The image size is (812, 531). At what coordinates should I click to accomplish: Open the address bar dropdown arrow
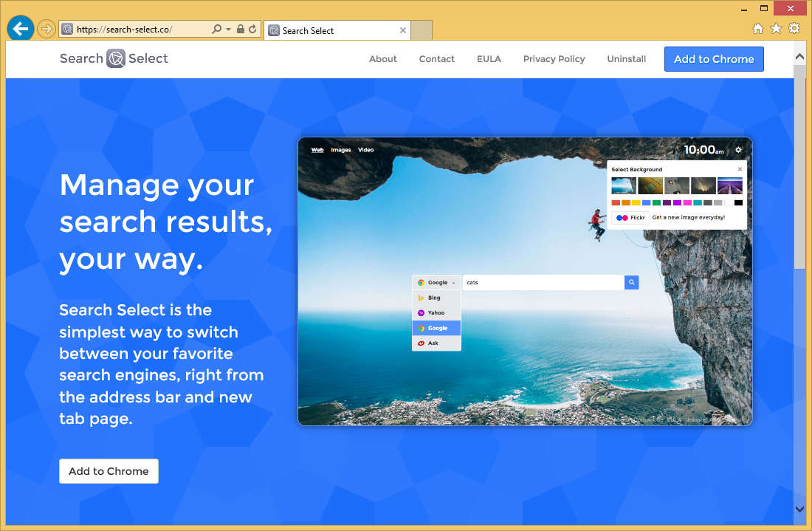pyautogui.click(x=228, y=30)
